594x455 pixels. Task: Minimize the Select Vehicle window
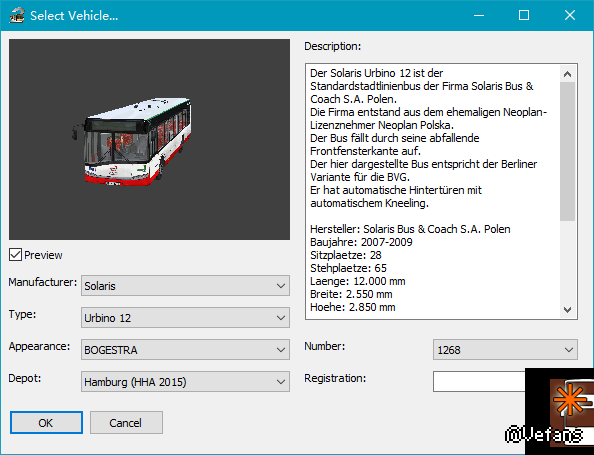click(x=479, y=16)
